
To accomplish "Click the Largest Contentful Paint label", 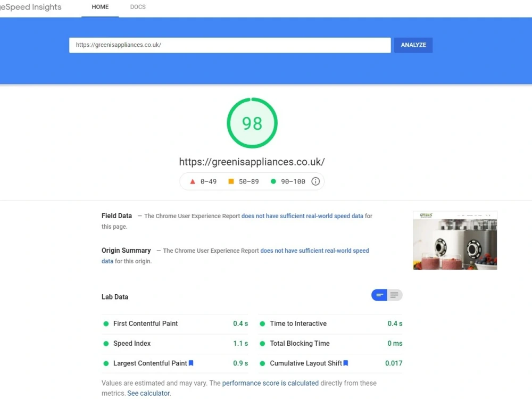I will [x=150, y=363].
